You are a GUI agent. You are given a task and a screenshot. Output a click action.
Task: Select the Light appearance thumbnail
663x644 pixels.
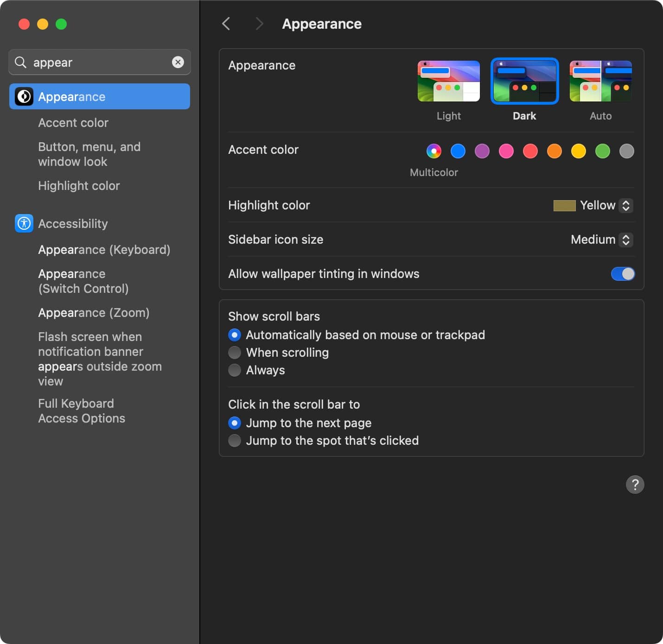pyautogui.click(x=448, y=81)
